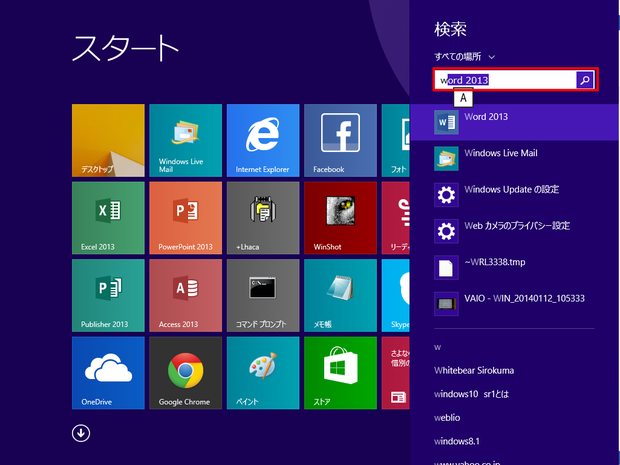Launch the PowerPoint 2013 tile
The image size is (620, 465).
[185, 218]
